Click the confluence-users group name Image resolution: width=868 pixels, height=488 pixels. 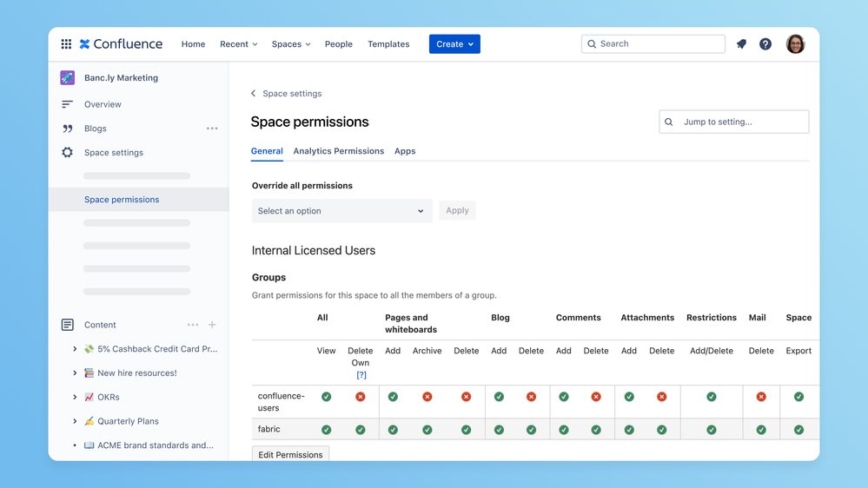click(282, 402)
